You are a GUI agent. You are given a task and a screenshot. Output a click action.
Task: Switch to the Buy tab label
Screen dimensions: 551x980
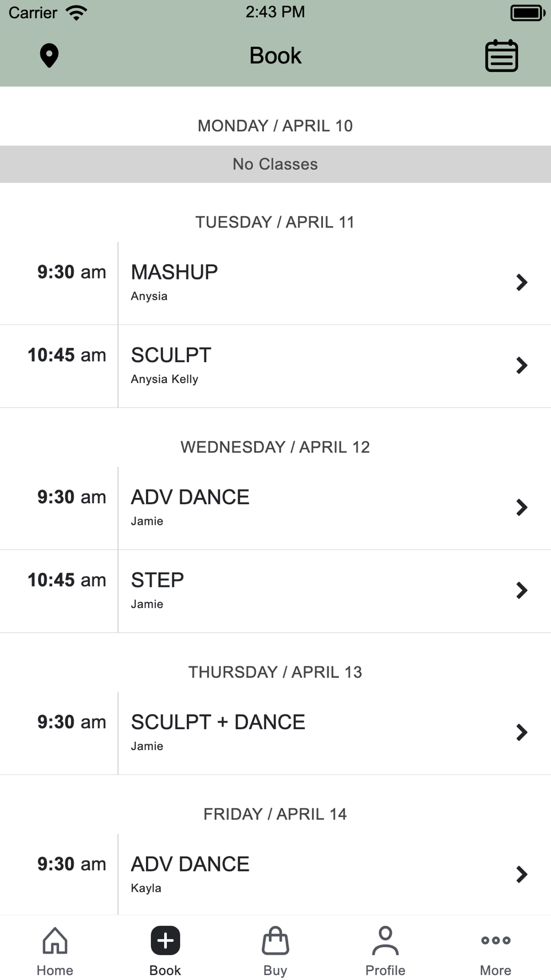pyautogui.click(x=275, y=970)
